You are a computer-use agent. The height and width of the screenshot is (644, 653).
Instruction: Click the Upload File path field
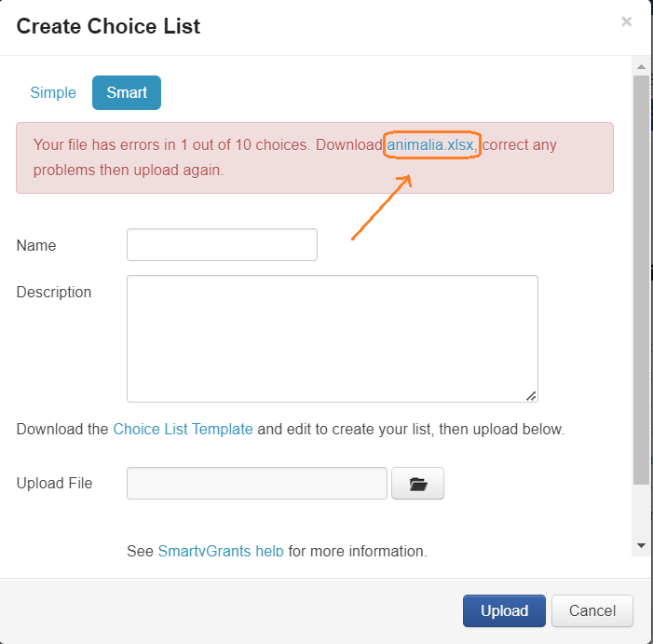pyautogui.click(x=256, y=484)
